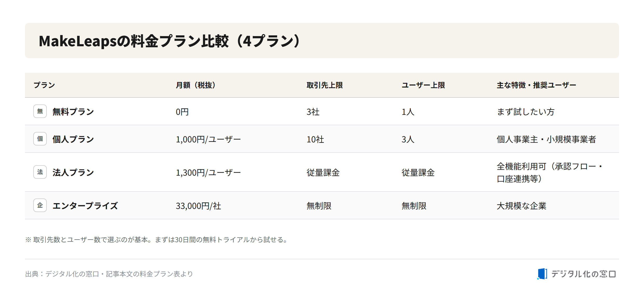This screenshot has width=644, height=304.
Task: Click the 法 badge icon beside 法人プラン
Action: point(40,172)
